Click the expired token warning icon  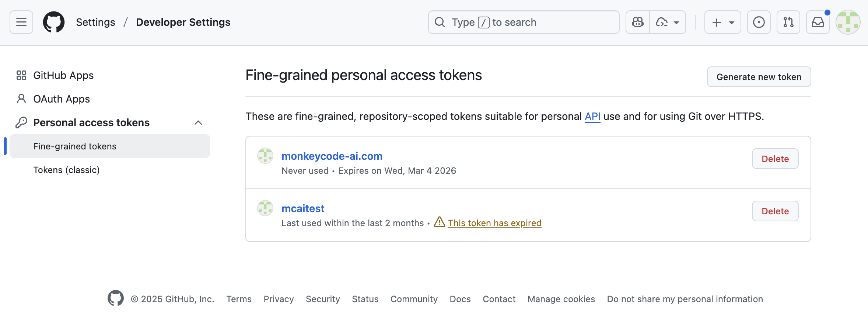coord(439,222)
